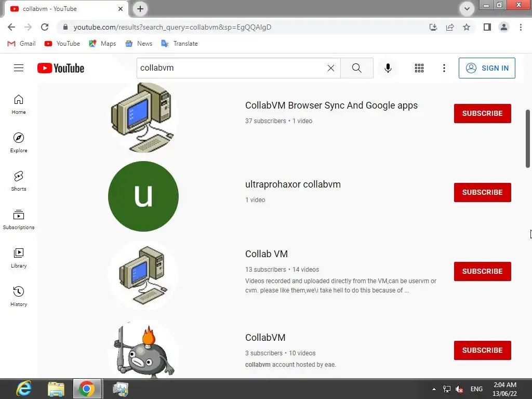The height and width of the screenshot is (399, 532).
Task: Open the Chrome profile icon
Action: [504, 27]
